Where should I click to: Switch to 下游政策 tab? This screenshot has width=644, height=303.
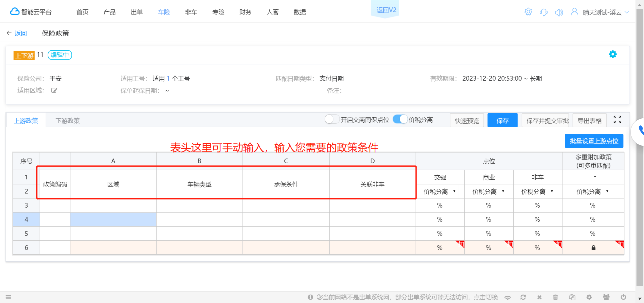[x=68, y=121]
